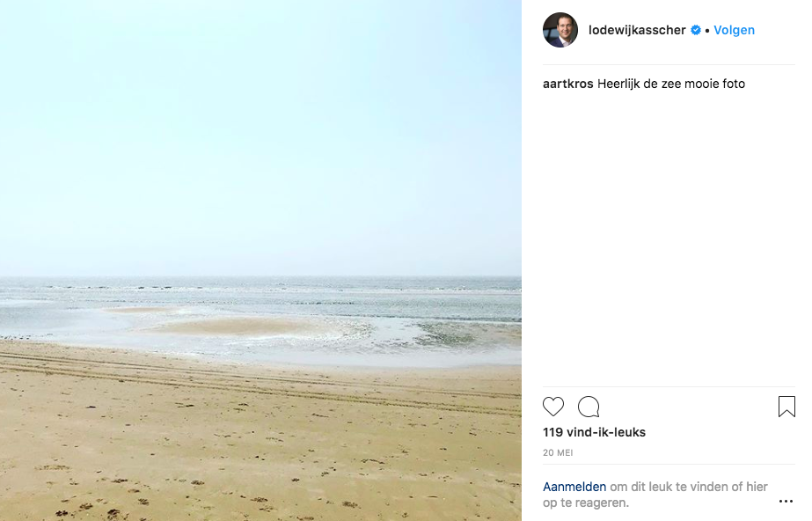
Task: Click the footprints in the photo's foreground sand
Action: tap(114, 506)
